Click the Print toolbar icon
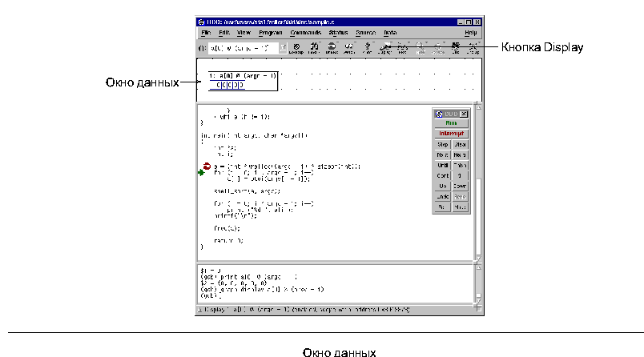 [368, 48]
